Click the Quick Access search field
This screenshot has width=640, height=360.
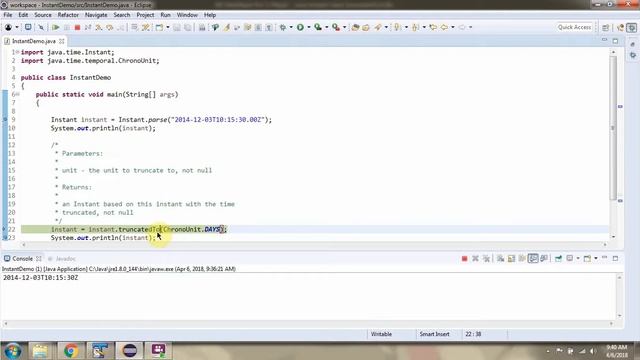point(574,27)
